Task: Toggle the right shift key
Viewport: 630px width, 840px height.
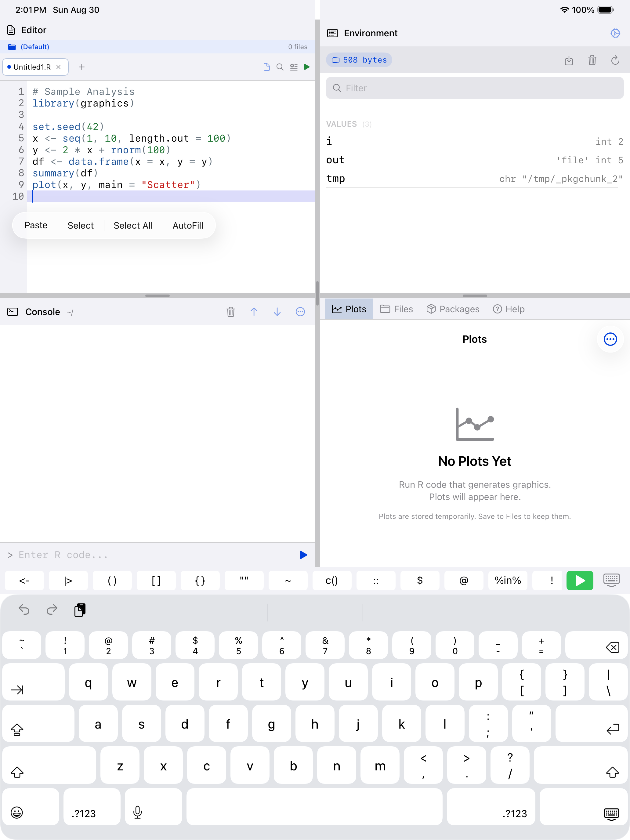Action: (x=581, y=765)
